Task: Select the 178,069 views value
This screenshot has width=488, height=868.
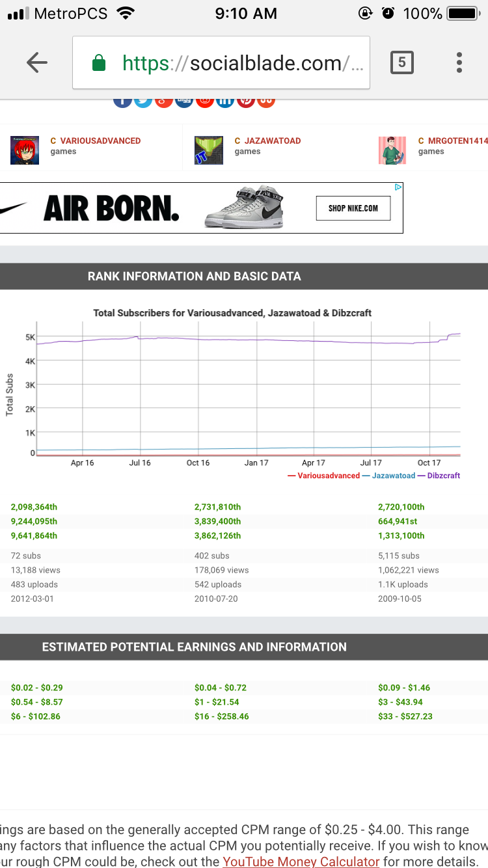Action: (221, 570)
